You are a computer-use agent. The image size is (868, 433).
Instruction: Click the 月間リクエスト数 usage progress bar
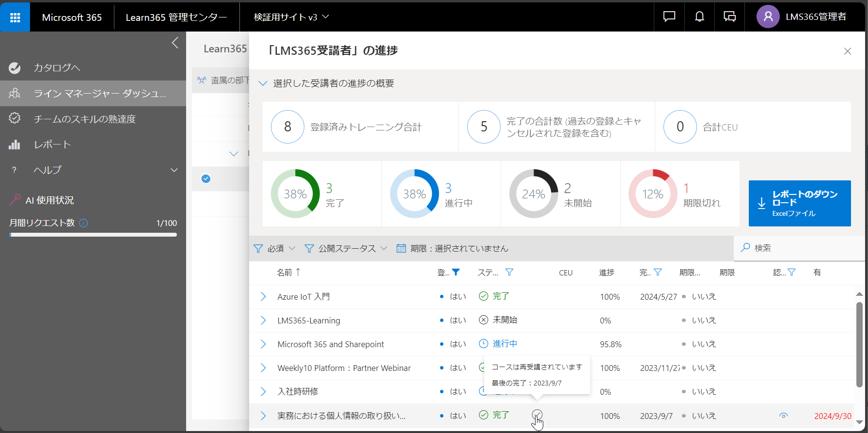[x=93, y=235]
